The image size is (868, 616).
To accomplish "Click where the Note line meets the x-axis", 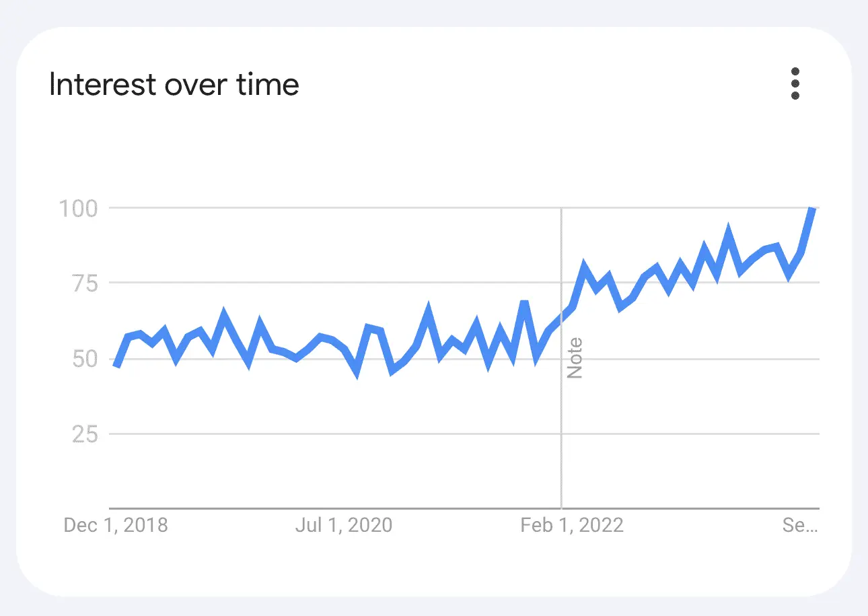I will point(561,507).
